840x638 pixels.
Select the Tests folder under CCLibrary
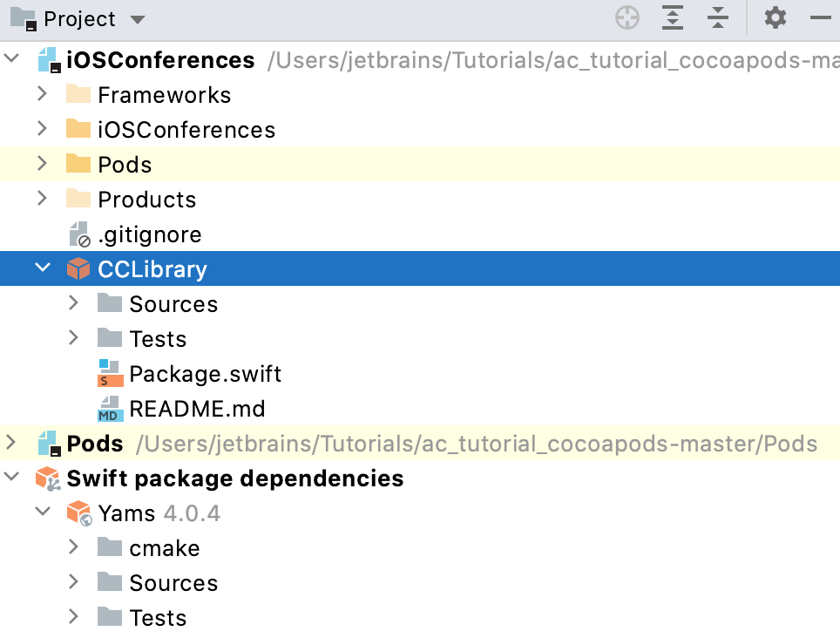157,339
